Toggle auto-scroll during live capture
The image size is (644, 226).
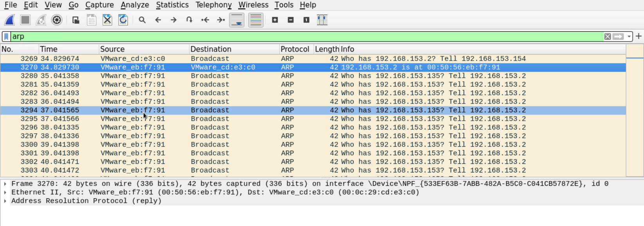237,20
